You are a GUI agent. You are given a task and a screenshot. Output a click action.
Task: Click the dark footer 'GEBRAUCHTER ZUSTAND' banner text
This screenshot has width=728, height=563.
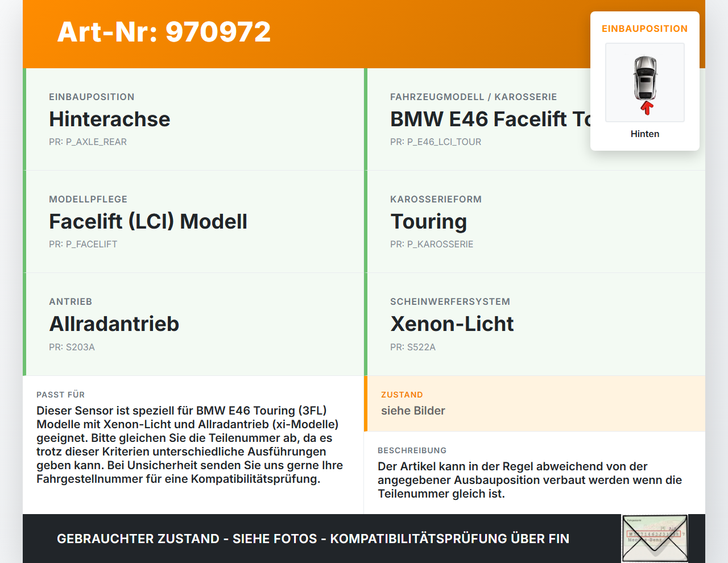tap(313, 539)
